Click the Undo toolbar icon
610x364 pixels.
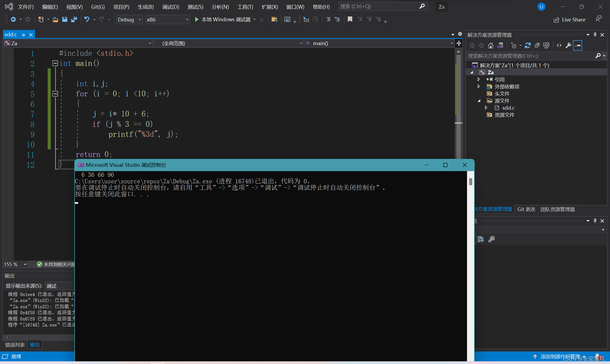[x=87, y=19]
